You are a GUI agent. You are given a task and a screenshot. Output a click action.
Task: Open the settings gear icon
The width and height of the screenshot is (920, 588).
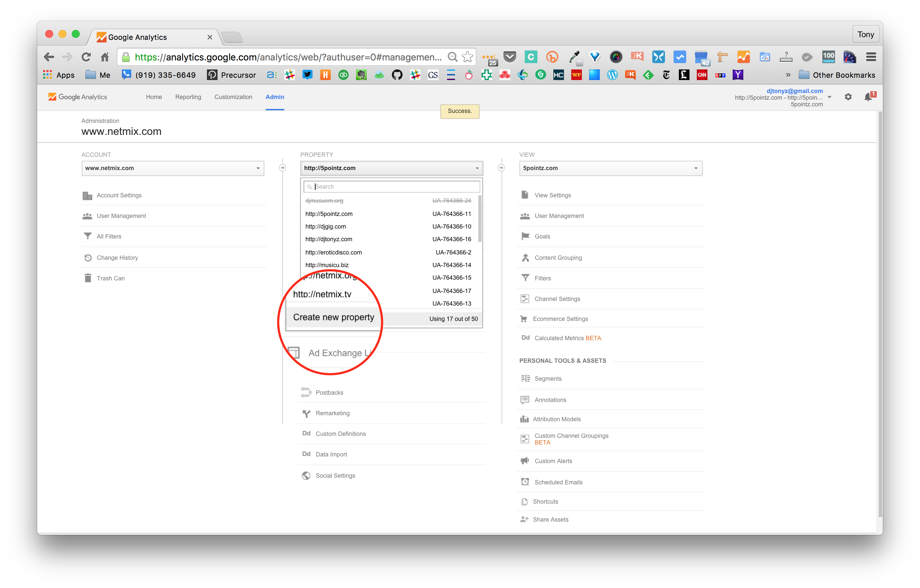tap(848, 97)
